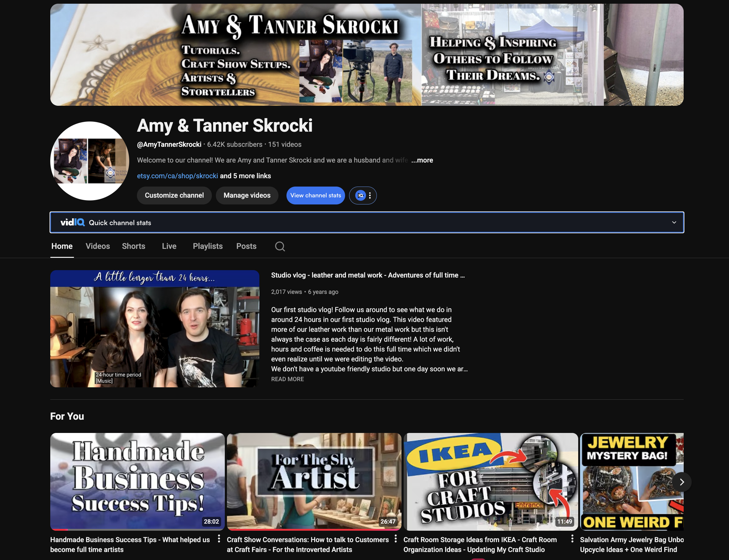Click the Customize channel button
Viewport: 729px width, 560px height.
[x=174, y=195]
